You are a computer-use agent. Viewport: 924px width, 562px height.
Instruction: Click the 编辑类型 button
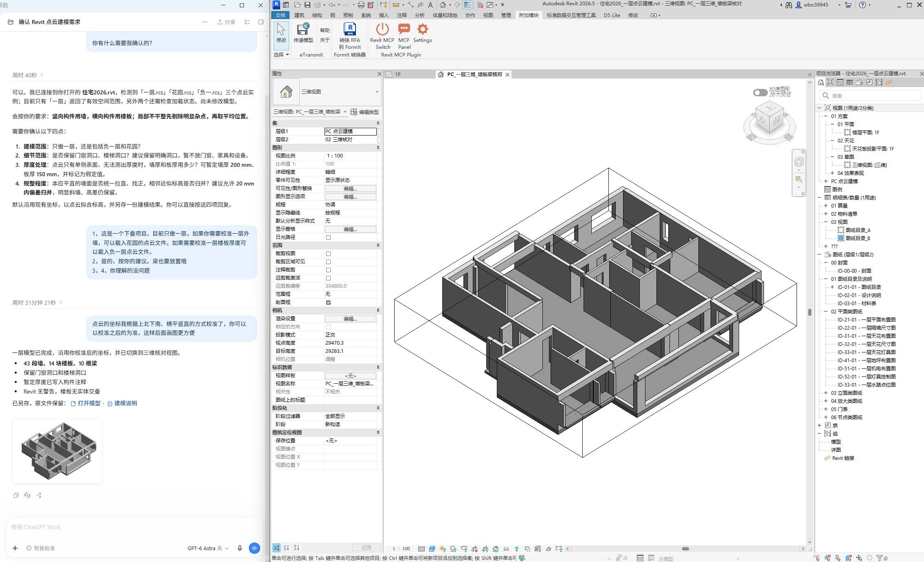(365, 112)
